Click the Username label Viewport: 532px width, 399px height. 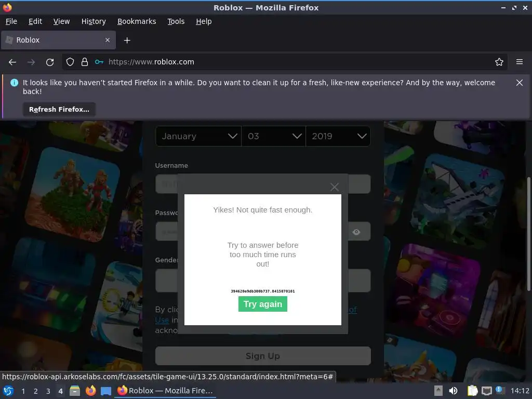(171, 166)
